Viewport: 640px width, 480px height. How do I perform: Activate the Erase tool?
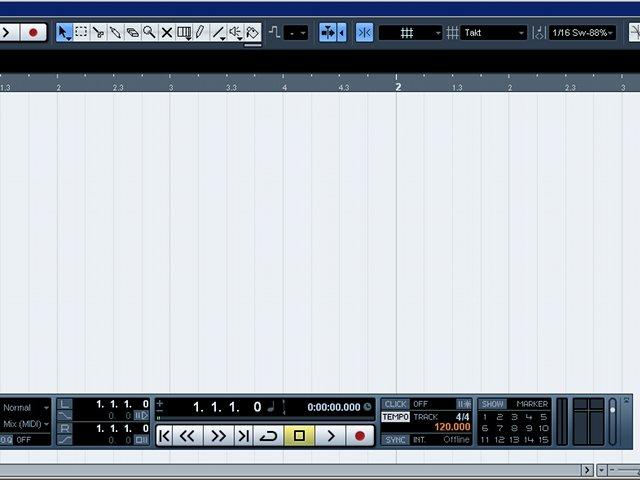pos(132,32)
